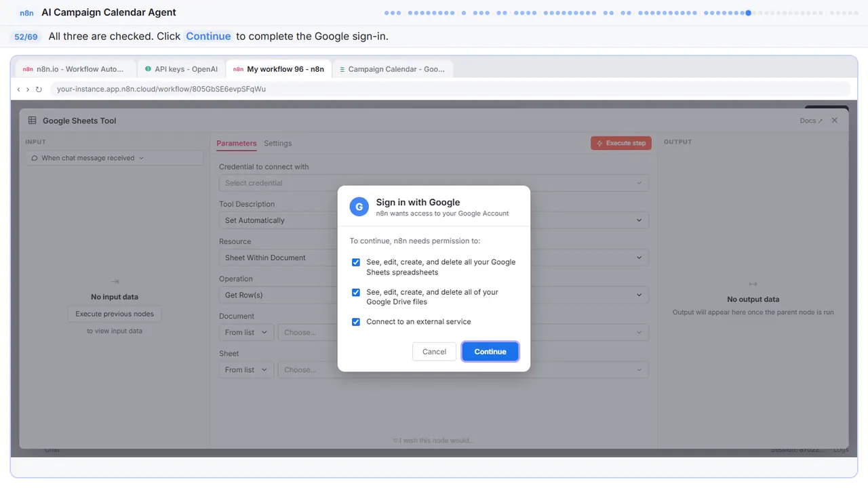The height and width of the screenshot is (488, 868).
Task: Click the input arrow icon above No input data
Action: coord(115,281)
